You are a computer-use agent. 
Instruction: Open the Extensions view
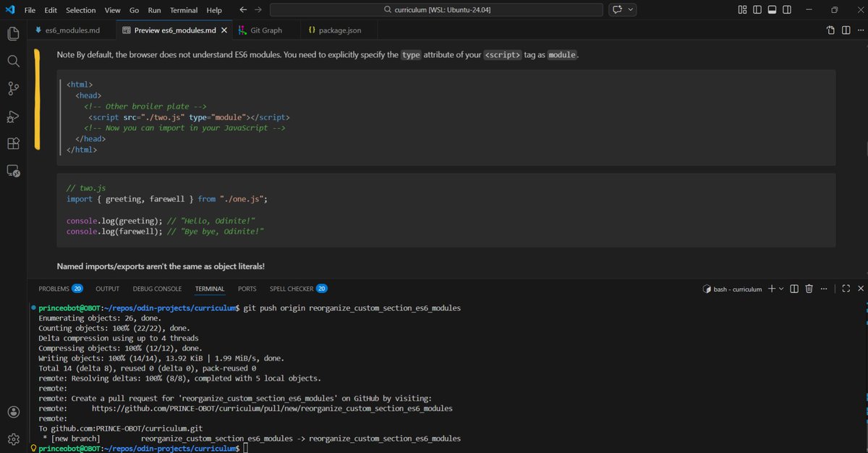[x=12, y=143]
